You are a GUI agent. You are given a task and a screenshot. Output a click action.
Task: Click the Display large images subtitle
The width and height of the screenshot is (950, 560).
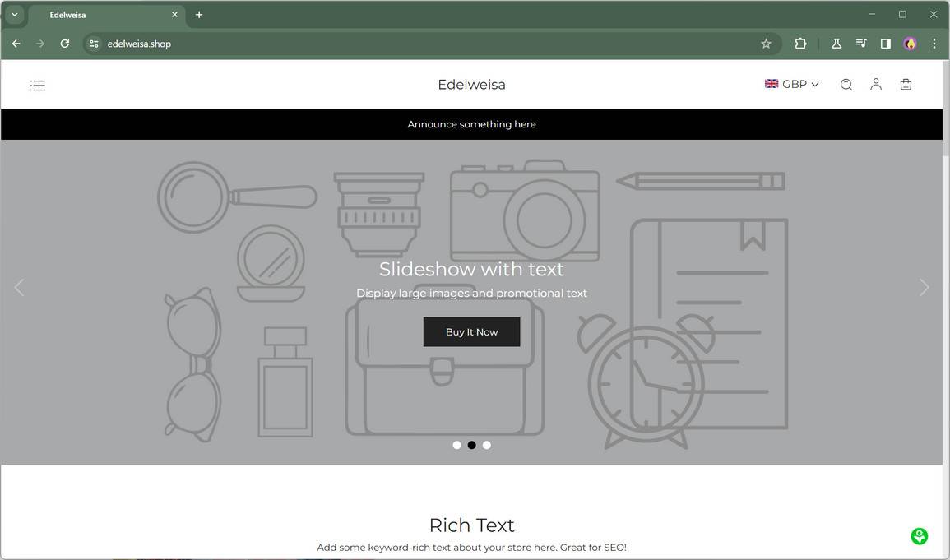tap(471, 293)
